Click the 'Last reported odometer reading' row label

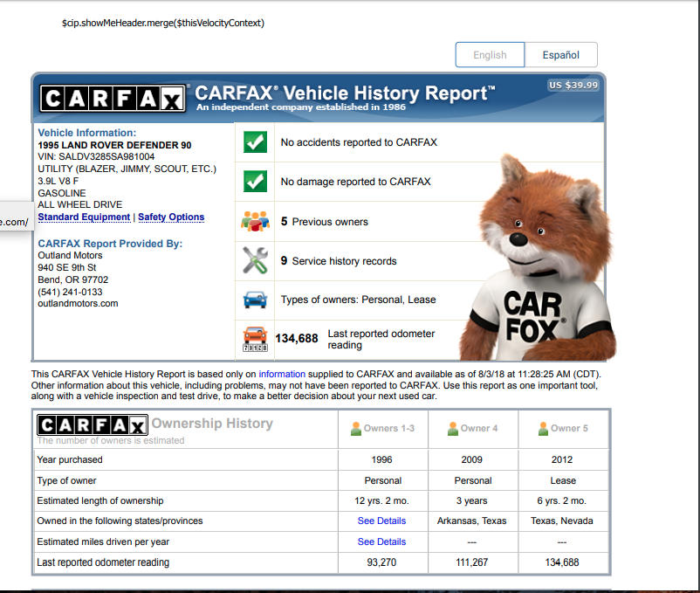pos(103,562)
